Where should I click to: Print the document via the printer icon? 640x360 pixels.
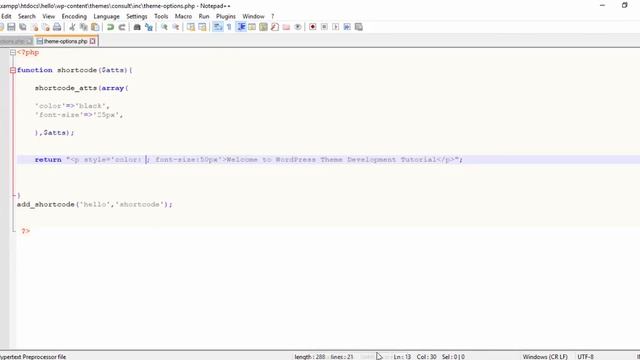click(57, 27)
